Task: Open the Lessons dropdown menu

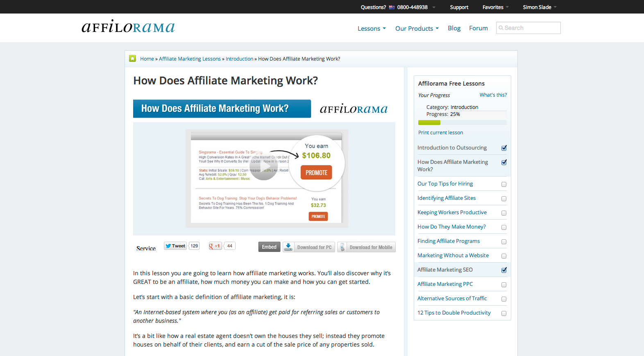Action: tap(372, 28)
